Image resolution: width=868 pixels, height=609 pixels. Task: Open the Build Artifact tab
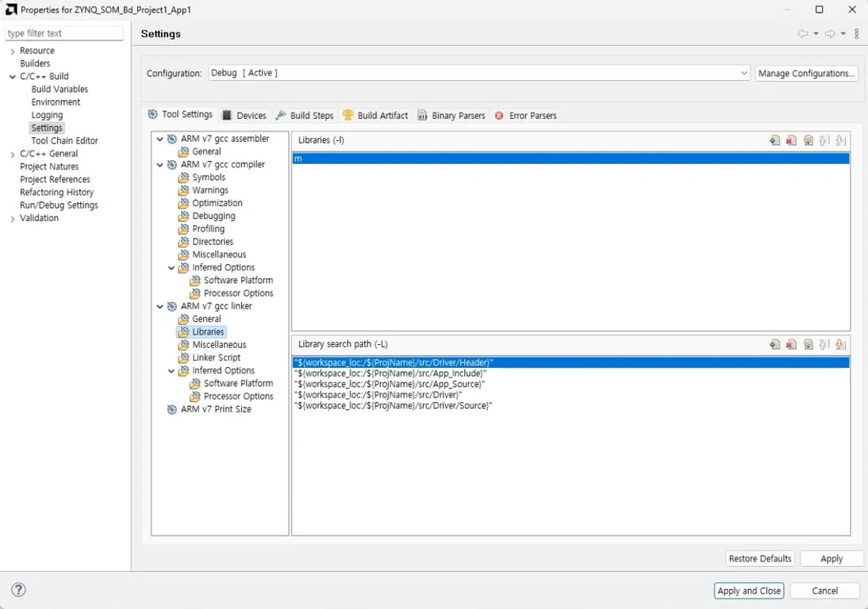point(375,116)
